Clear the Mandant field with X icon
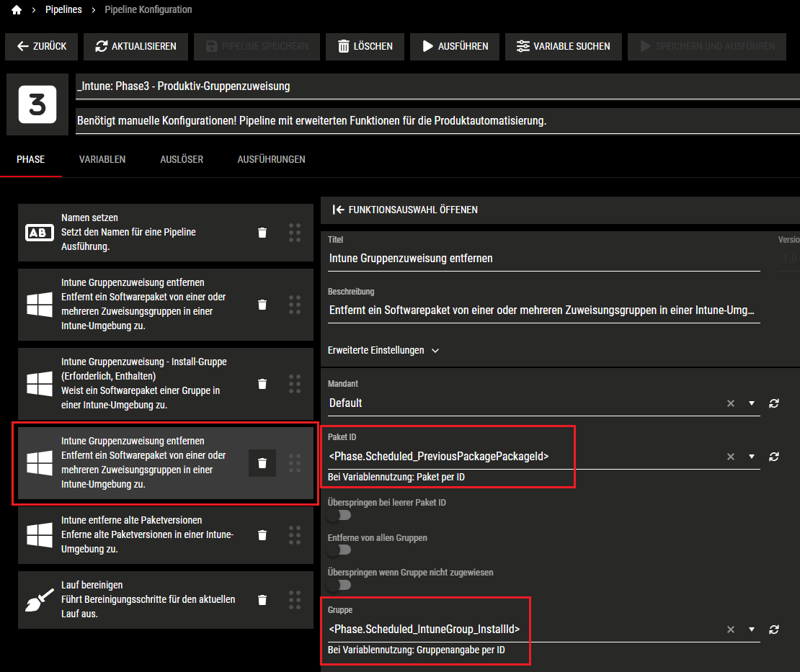The height and width of the screenshot is (672, 800). click(731, 403)
